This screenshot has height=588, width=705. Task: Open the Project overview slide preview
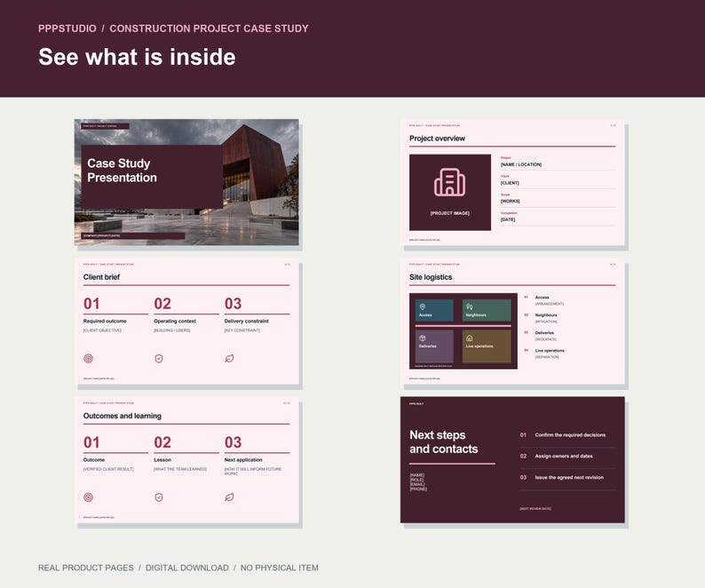(512, 182)
